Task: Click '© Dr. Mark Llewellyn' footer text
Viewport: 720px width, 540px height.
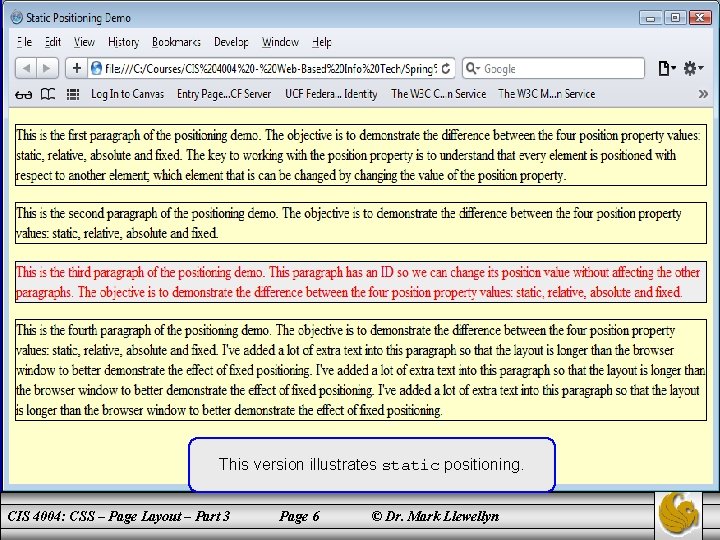Action: pyautogui.click(x=435, y=516)
